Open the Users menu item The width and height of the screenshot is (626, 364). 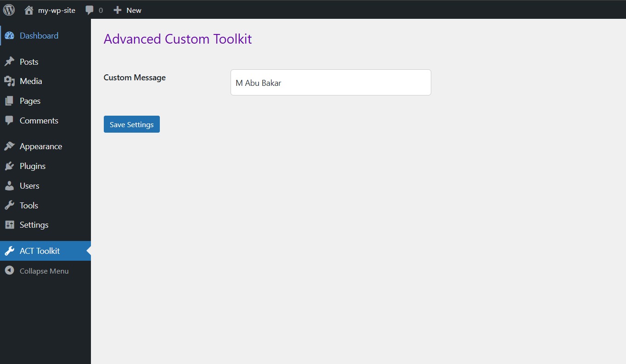click(29, 186)
